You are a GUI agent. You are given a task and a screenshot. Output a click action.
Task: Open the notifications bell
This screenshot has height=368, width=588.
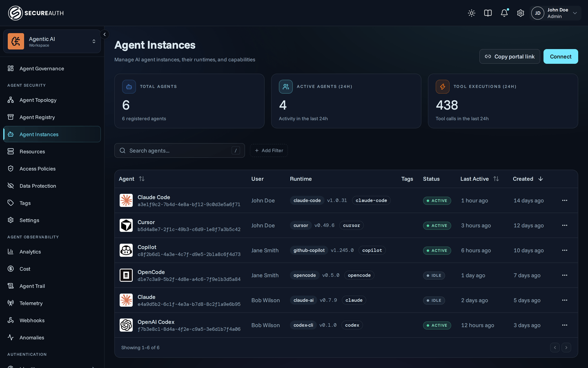[504, 13]
